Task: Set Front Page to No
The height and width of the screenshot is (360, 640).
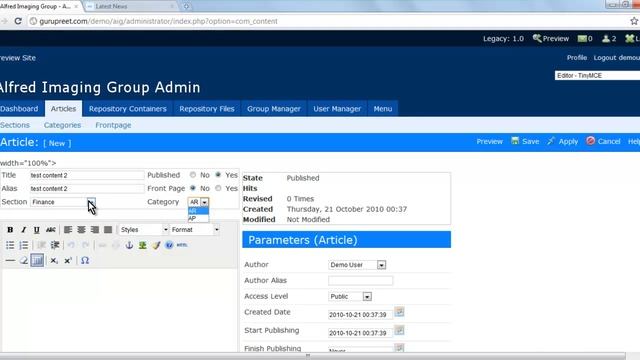Action: click(x=193, y=188)
